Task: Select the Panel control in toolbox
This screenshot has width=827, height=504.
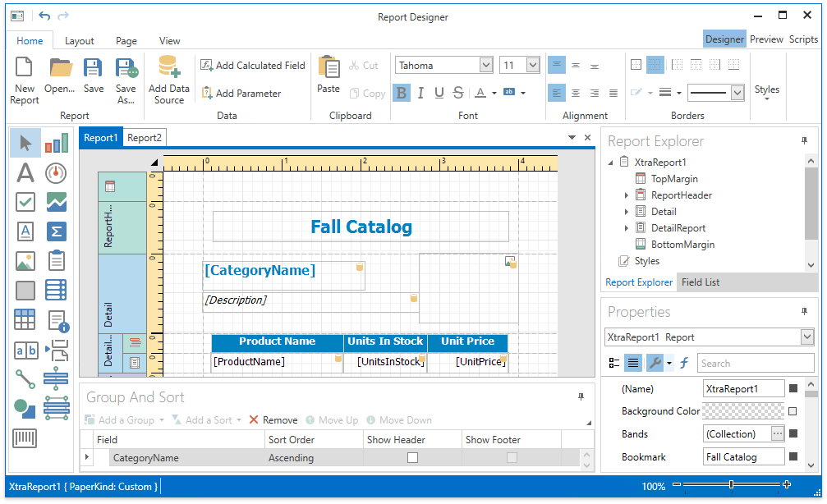Action: [x=25, y=290]
